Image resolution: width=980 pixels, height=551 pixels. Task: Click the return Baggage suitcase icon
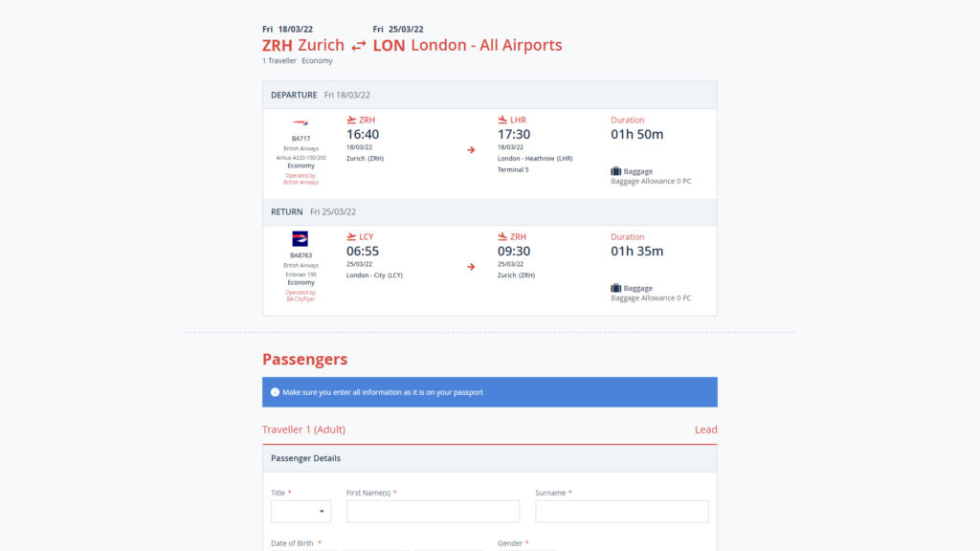[x=615, y=288]
